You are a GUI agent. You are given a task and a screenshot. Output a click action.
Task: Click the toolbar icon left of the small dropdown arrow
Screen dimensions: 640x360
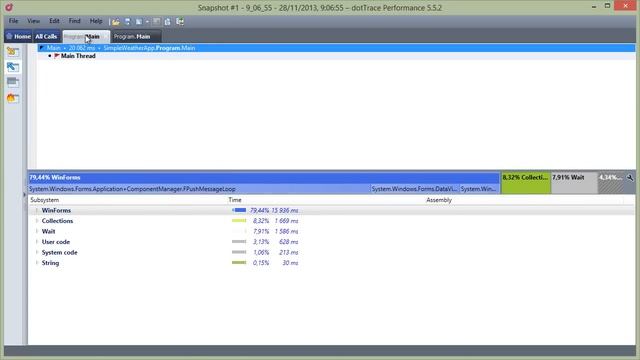coord(139,22)
